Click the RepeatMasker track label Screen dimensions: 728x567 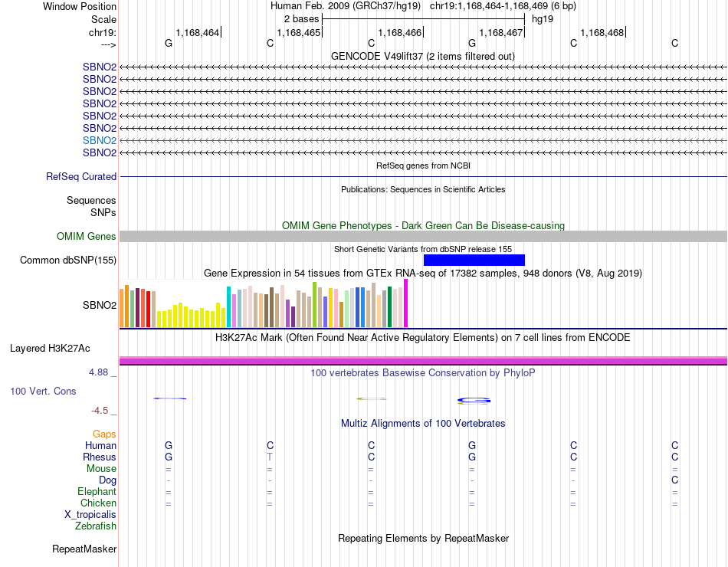[84, 549]
